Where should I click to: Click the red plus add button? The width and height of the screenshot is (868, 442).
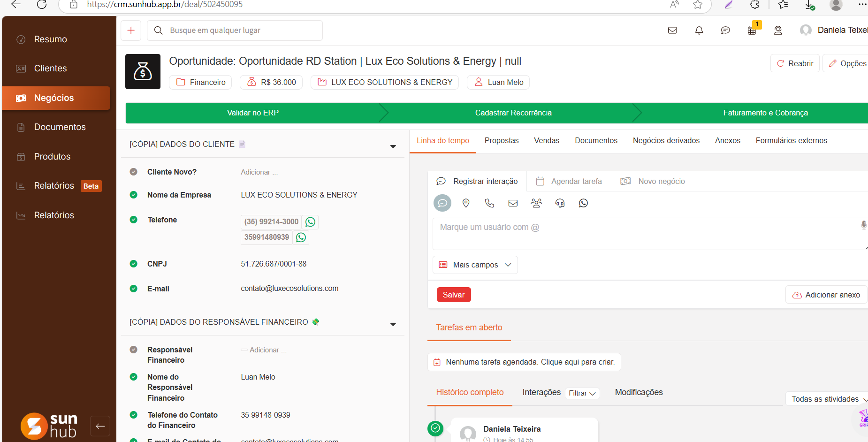(x=131, y=30)
